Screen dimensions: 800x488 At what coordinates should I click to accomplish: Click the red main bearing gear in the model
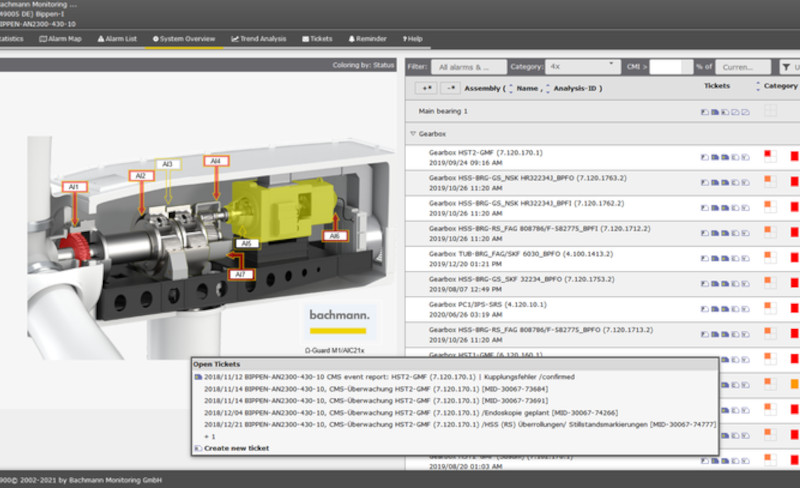pyautogui.click(x=76, y=248)
